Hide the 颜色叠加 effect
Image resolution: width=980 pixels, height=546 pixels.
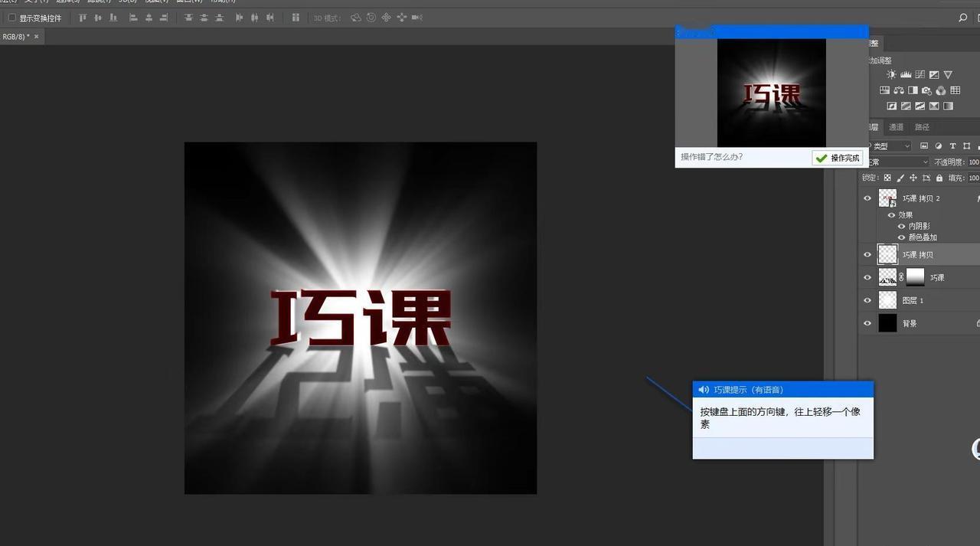point(901,237)
